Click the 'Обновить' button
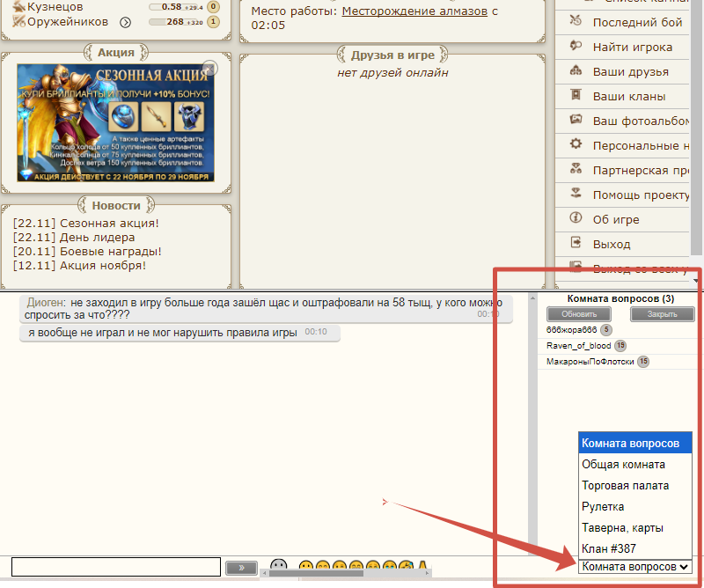The width and height of the screenshot is (704, 588). [x=579, y=314]
